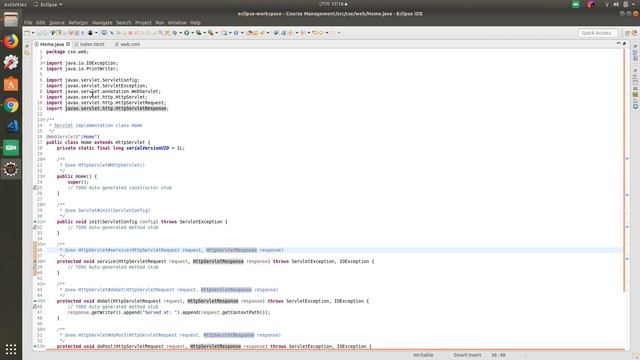Image resolution: width=640 pixels, height=360 pixels.
Task: Expand the folded imports at line 3
Action: 44,63
